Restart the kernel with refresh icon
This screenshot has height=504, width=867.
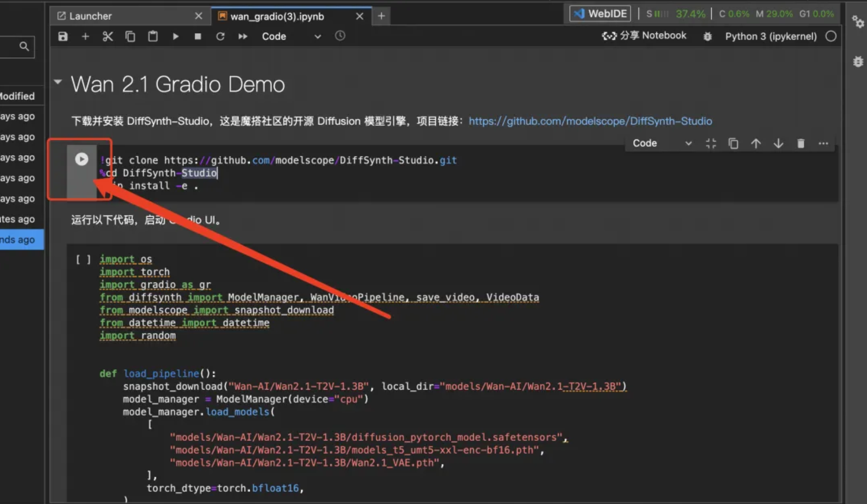[220, 36]
